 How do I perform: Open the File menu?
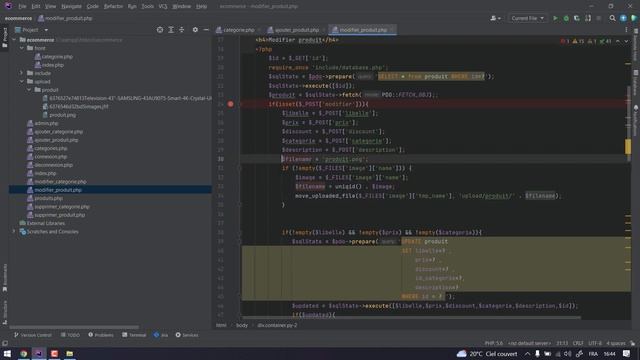[22, 7]
